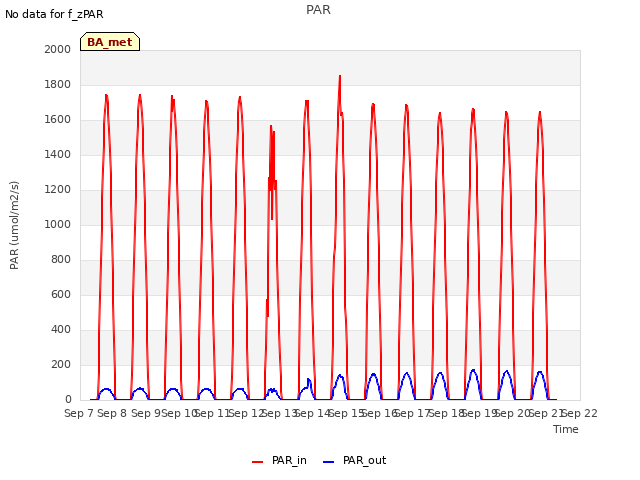Viewport: 640px width, 480px height.
Task: Click the PAR chart title
Action: (318, 10)
